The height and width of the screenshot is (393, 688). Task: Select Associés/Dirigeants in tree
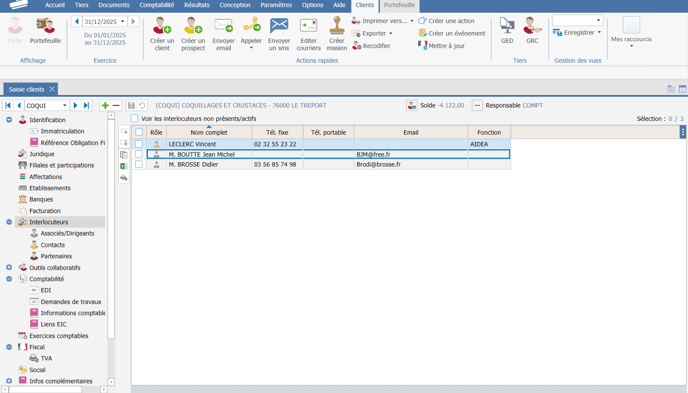67,233
